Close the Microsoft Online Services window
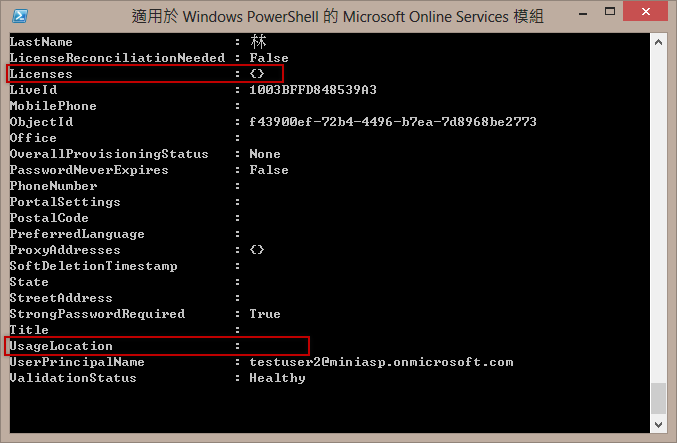The height and width of the screenshot is (443, 677). (645, 12)
